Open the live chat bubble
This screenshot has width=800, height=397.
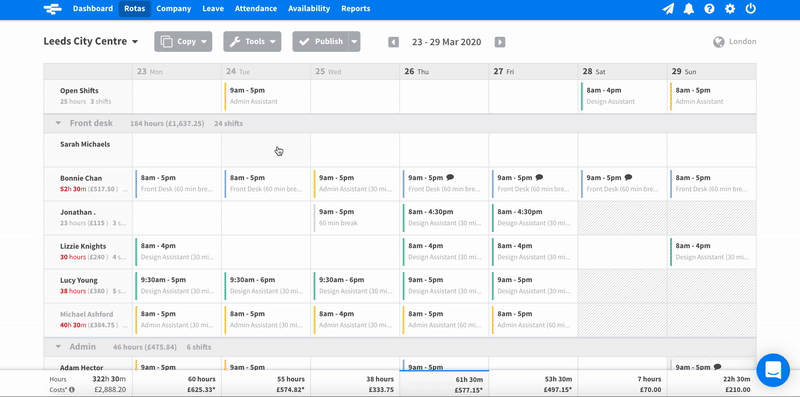coord(773,369)
